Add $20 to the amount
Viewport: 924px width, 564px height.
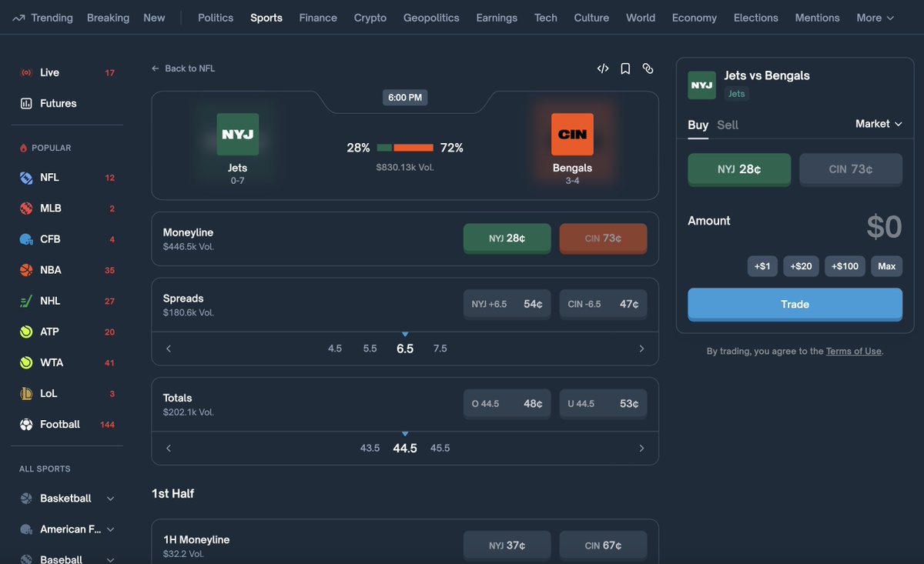(x=801, y=266)
